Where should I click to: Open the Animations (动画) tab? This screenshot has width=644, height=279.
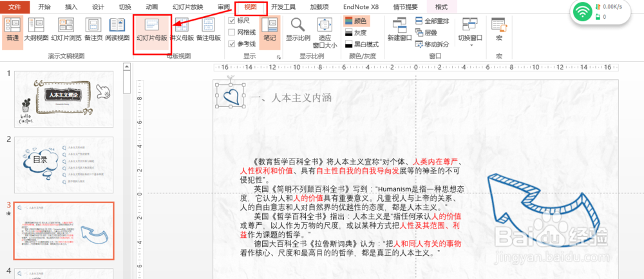[152, 6]
